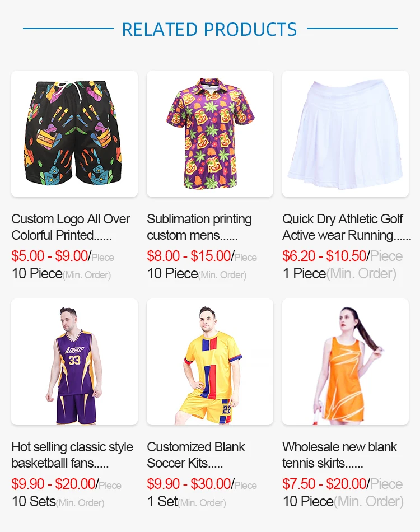Click the RELATED PRODUCTS heading
420x532 pixels.
(x=209, y=29)
